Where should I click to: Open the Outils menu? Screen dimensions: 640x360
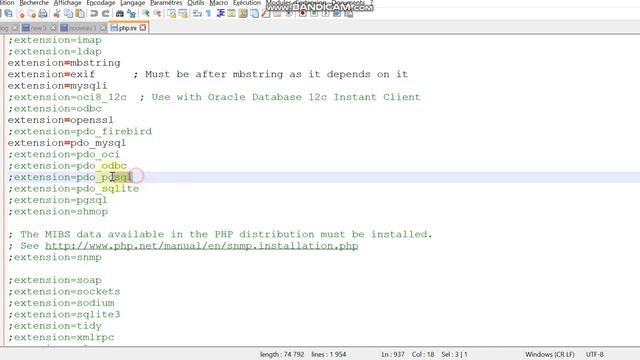click(196, 3)
